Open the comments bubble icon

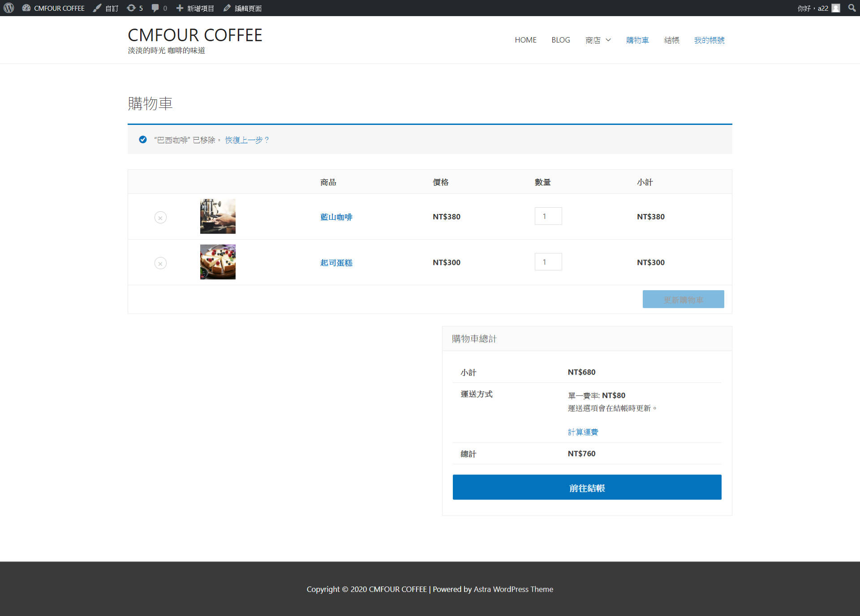pyautogui.click(x=155, y=8)
